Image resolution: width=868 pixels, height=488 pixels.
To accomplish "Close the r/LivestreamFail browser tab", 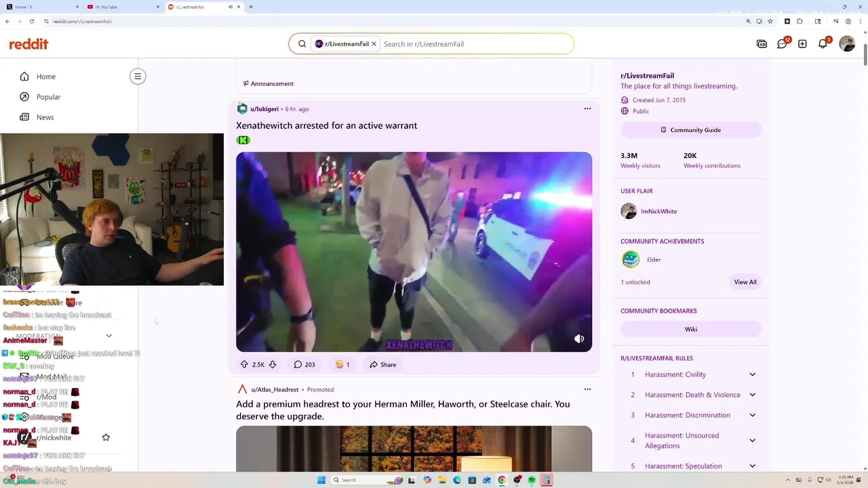I will 239,7.
